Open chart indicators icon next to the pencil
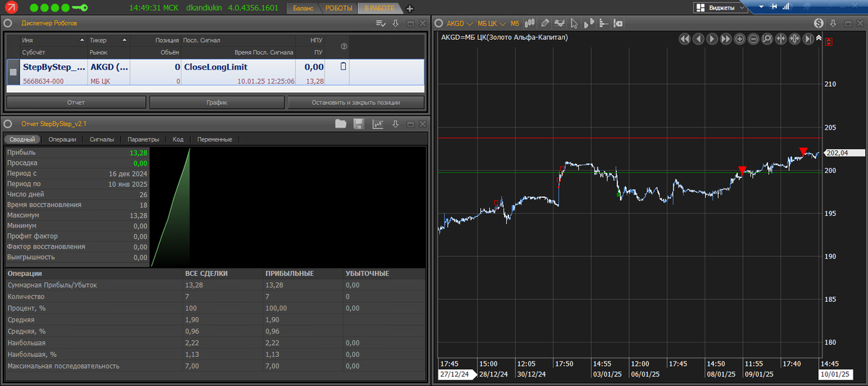This screenshot has height=386, width=868. [560, 23]
